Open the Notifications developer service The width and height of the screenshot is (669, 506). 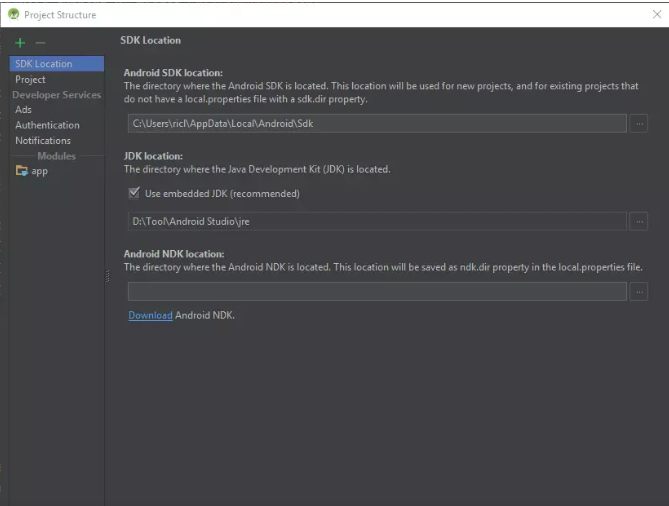pos(43,140)
